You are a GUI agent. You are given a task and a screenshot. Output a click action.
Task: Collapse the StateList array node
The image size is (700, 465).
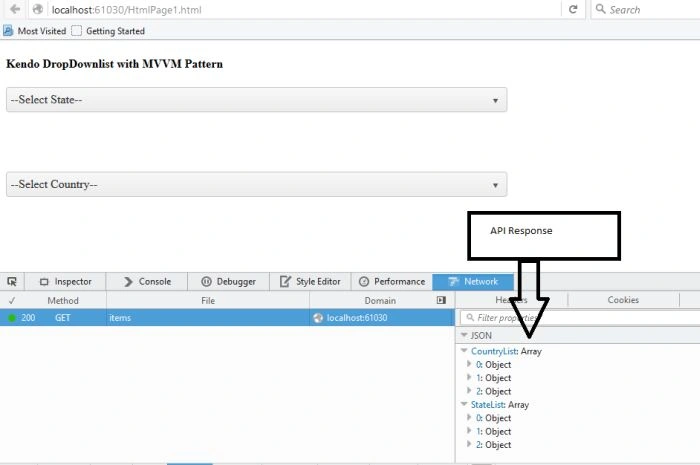tap(464, 404)
